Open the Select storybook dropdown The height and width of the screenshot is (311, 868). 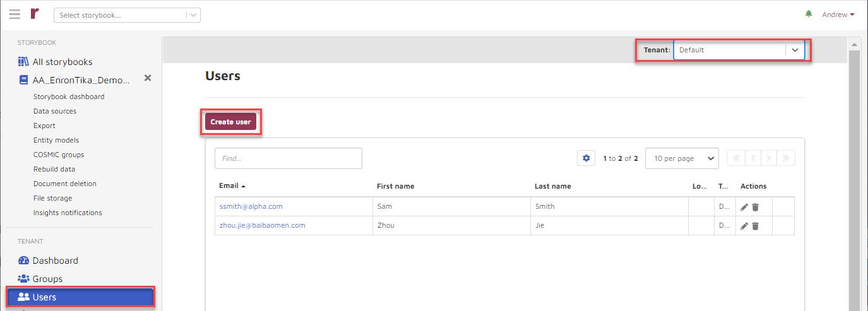click(127, 15)
